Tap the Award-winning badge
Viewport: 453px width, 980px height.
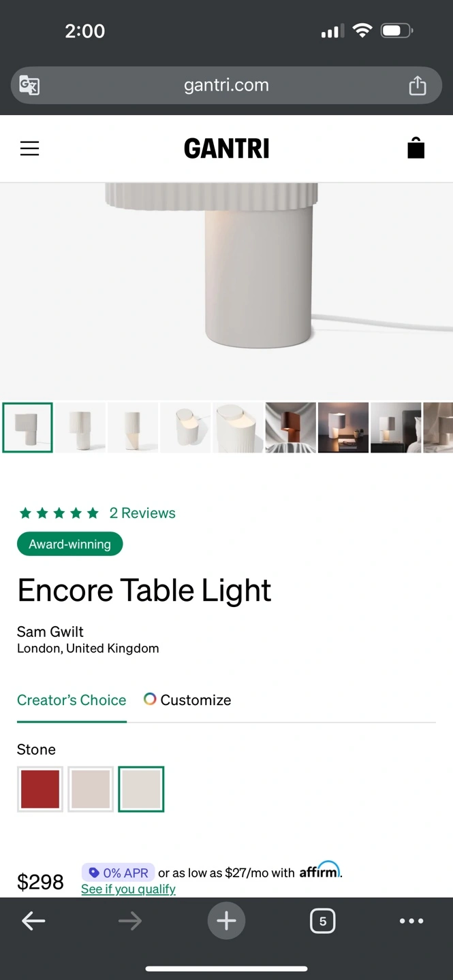click(x=70, y=544)
